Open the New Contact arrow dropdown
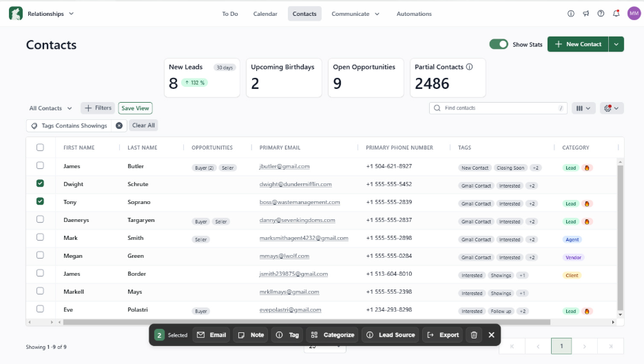The width and height of the screenshot is (644, 364). [x=616, y=44]
